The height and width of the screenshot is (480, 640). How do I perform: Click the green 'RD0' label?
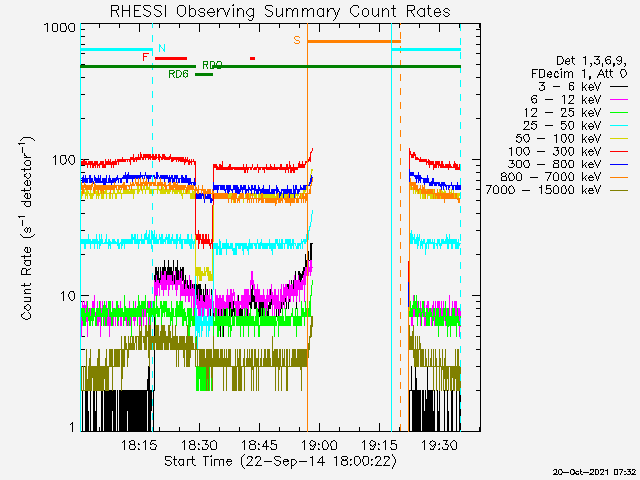coord(212,65)
